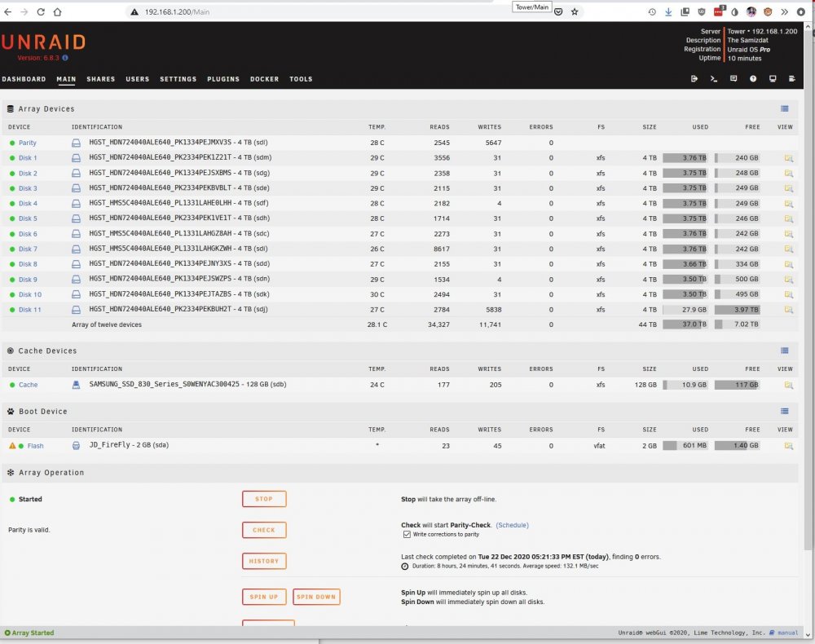Click the version info icon under logo
815x644 pixels.
(x=65, y=58)
